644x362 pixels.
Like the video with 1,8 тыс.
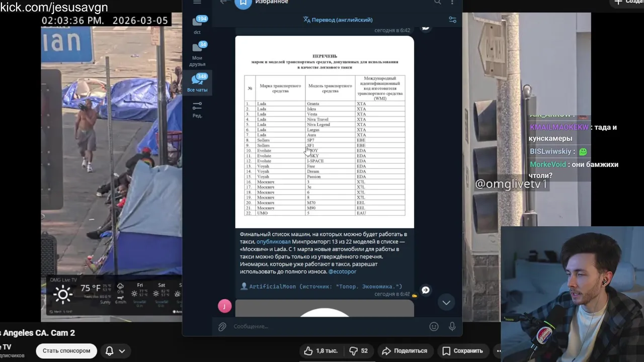point(321,351)
